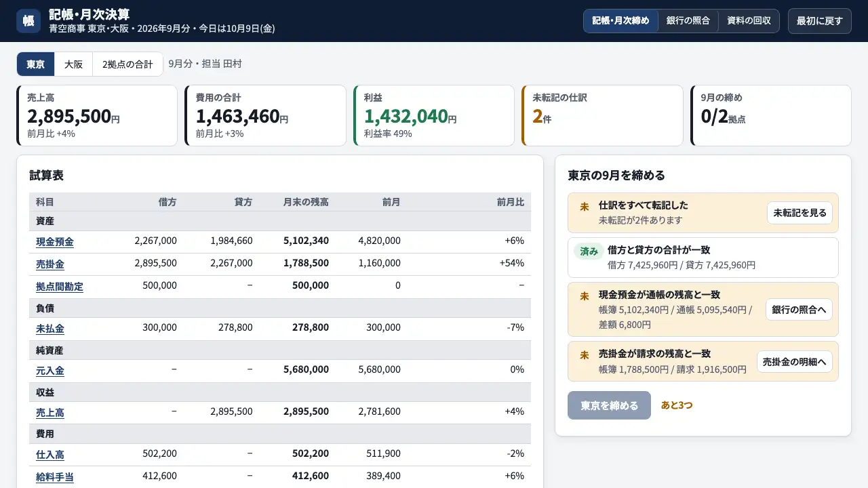Click the 未 badge beside 売掛金が請求の残高と一致
868x488 pixels.
[584, 354]
